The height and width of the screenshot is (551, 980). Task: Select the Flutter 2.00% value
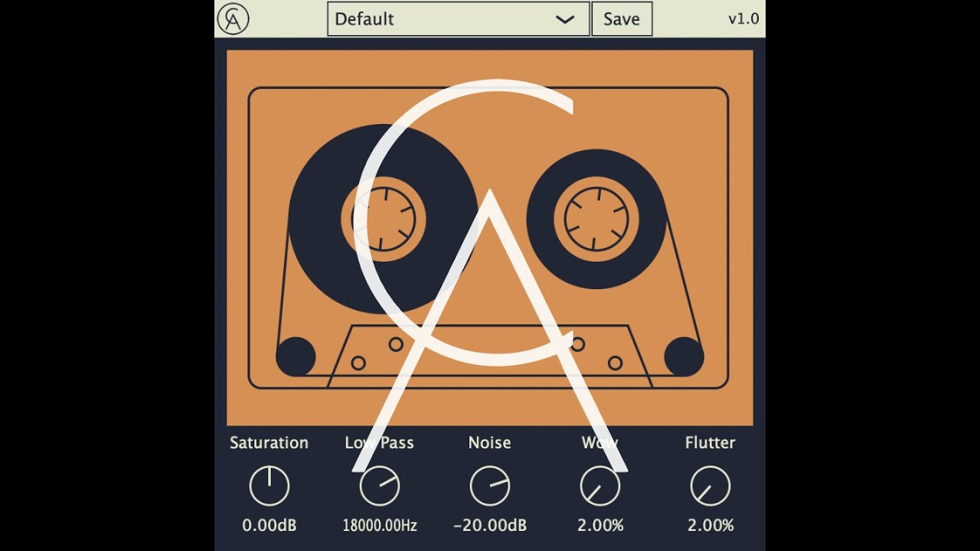coord(710,526)
